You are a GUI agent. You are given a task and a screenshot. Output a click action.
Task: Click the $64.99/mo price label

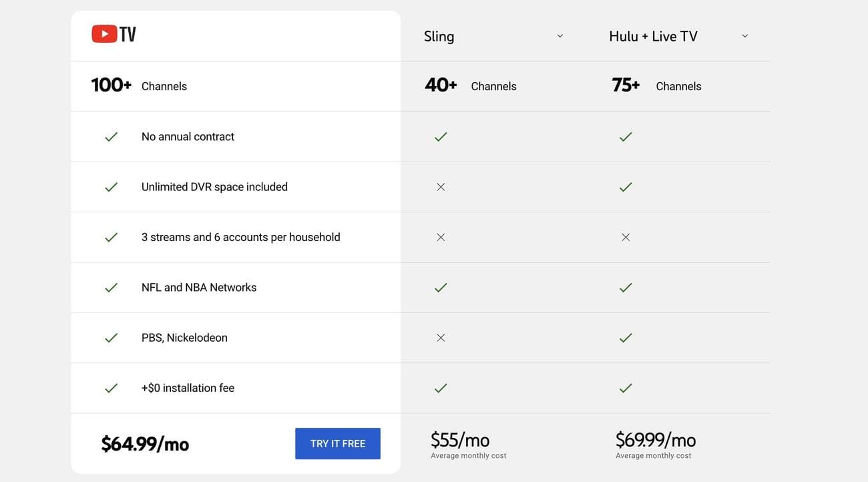coord(145,442)
